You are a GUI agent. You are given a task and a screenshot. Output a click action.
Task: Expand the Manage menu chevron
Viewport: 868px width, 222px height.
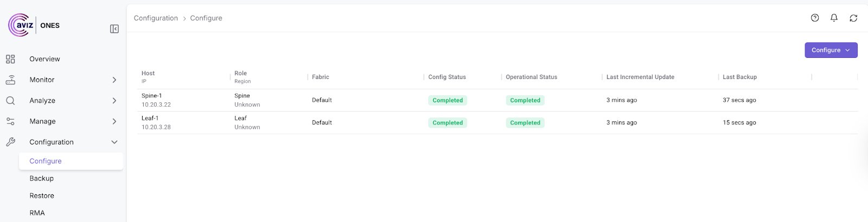114,121
